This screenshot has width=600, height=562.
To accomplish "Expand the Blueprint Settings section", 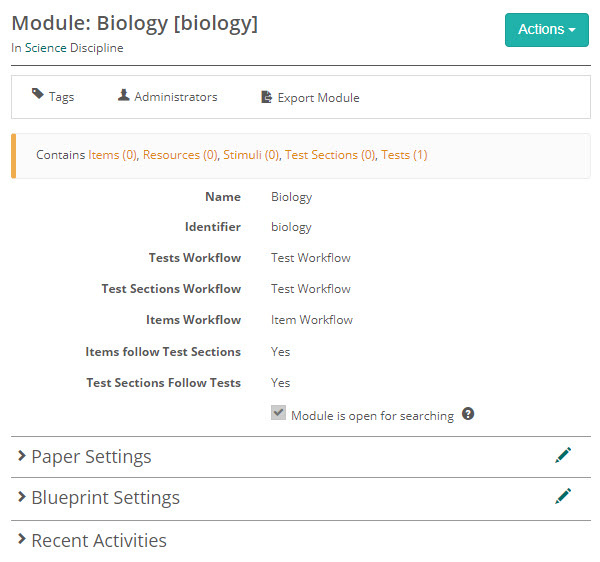I will coord(104,498).
